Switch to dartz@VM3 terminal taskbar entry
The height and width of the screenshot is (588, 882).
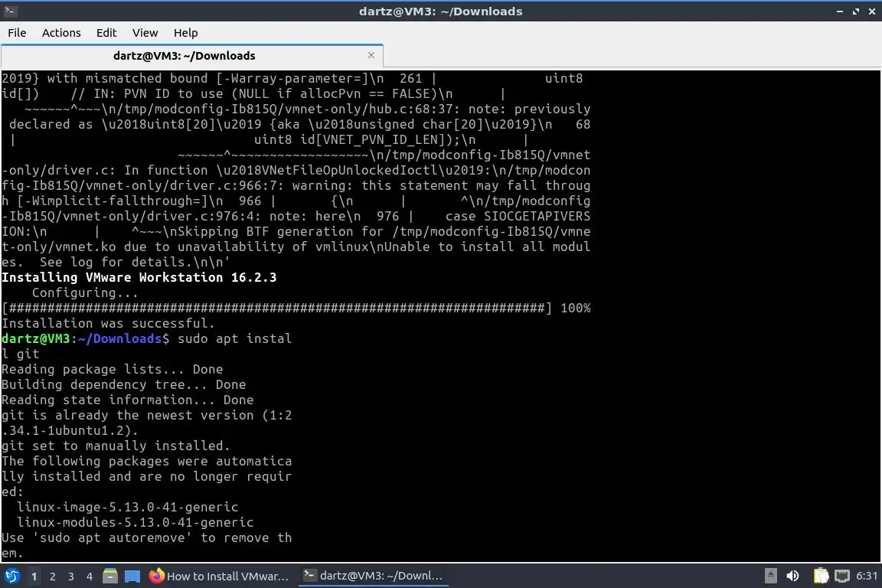point(374,576)
